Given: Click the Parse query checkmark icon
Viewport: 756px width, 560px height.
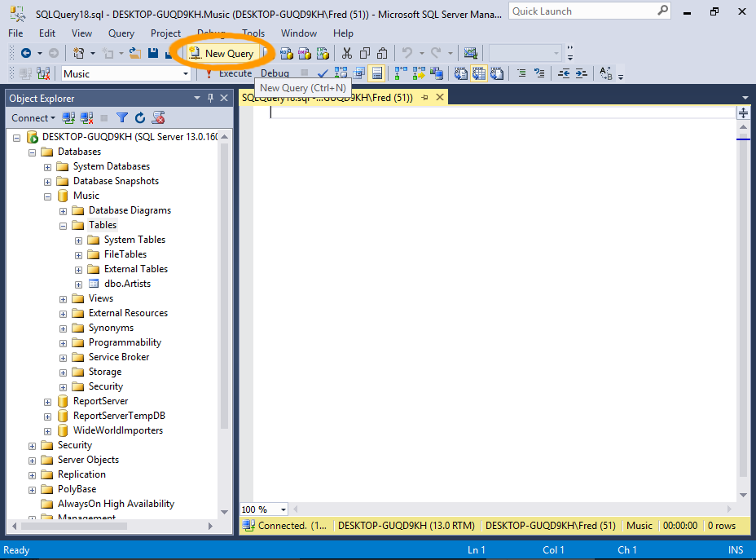Looking at the screenshot, I should coord(323,73).
